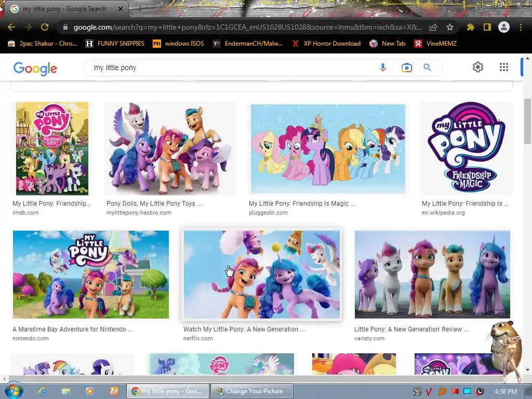Bookmark this page with the star icon
Image resolution: width=532 pixels, height=399 pixels.
(450, 27)
